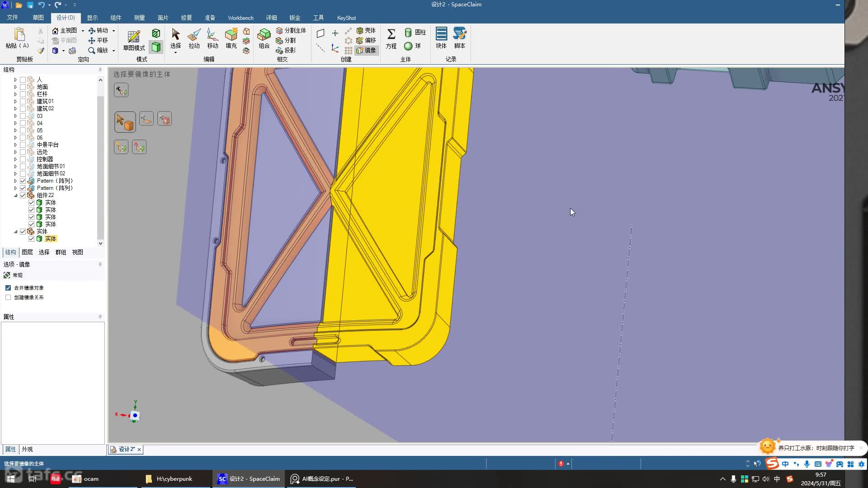Image resolution: width=868 pixels, height=488 pixels.
Task: Click the Mirror (镜像) tool
Action: click(x=366, y=50)
